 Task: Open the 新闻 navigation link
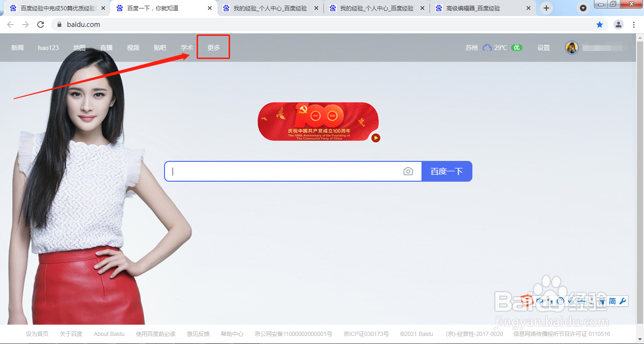(x=17, y=48)
